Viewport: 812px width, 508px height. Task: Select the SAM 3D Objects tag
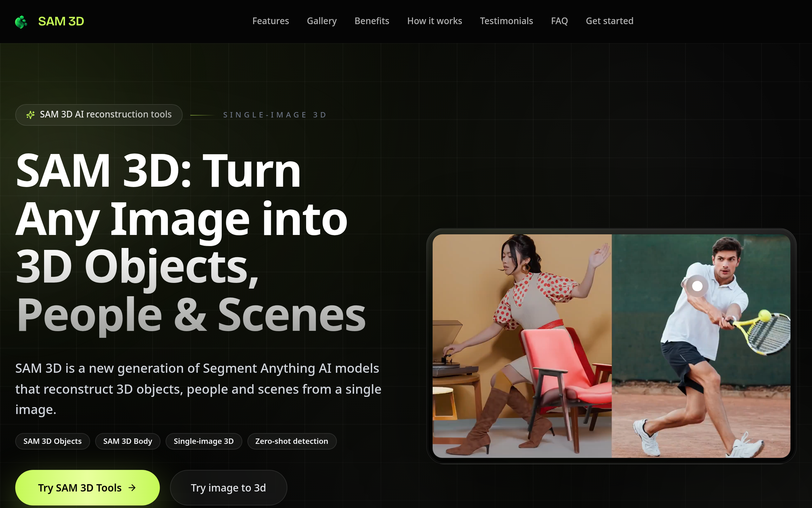[x=53, y=441]
